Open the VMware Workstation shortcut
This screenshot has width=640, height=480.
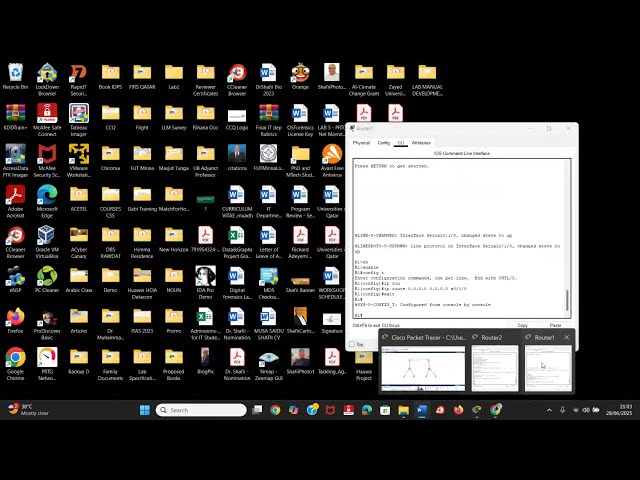tap(79, 161)
